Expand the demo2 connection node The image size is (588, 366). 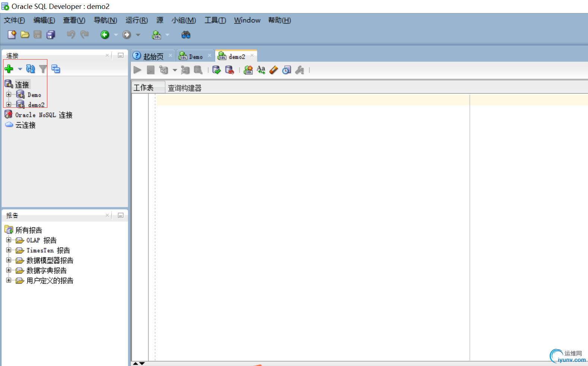tap(9, 104)
